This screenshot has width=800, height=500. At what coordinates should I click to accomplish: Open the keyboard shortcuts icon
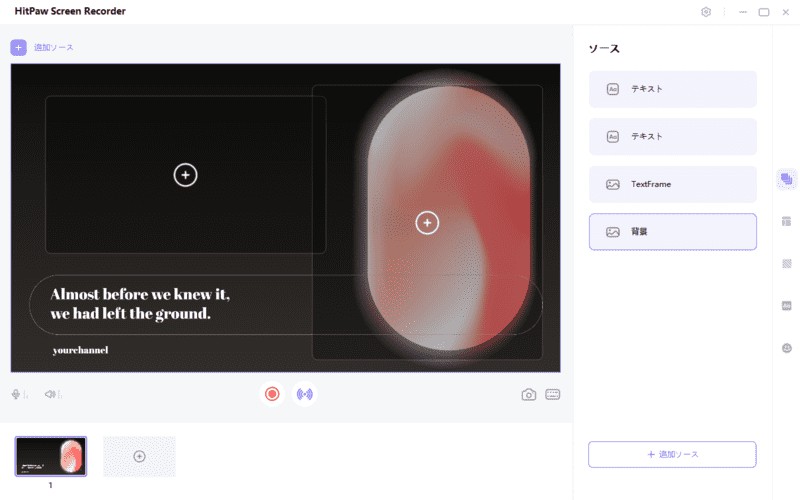[x=553, y=394]
